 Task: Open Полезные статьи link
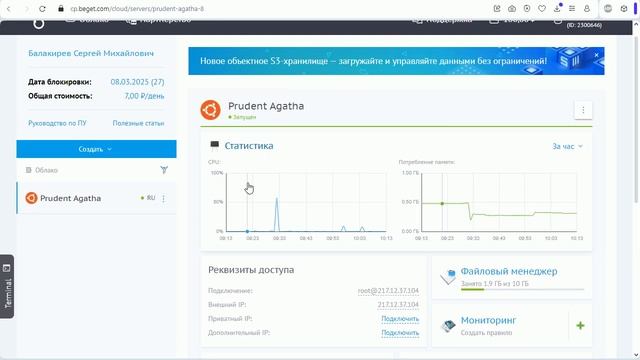pos(138,123)
